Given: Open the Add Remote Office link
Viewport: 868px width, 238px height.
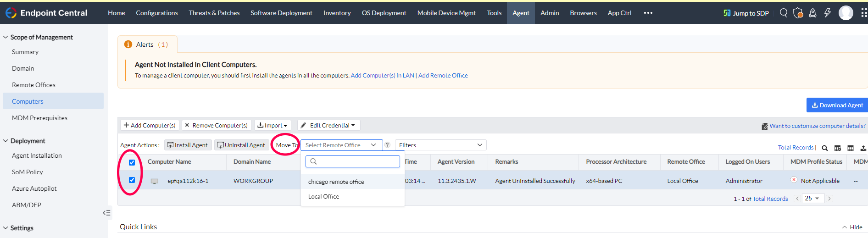Looking at the screenshot, I should (x=443, y=76).
